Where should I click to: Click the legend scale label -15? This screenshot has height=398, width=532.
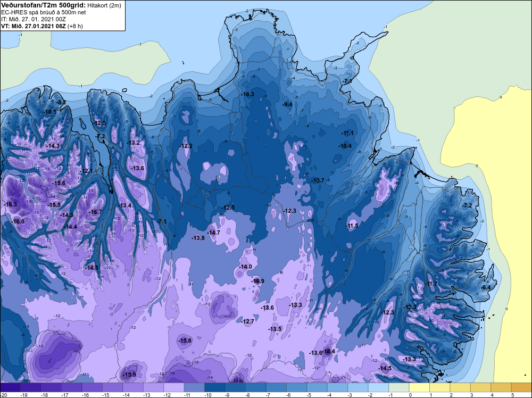pyautogui.click(x=105, y=395)
